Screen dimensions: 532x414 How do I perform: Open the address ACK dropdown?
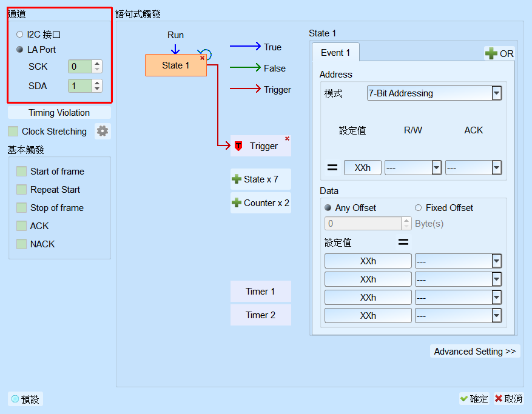tap(473, 167)
